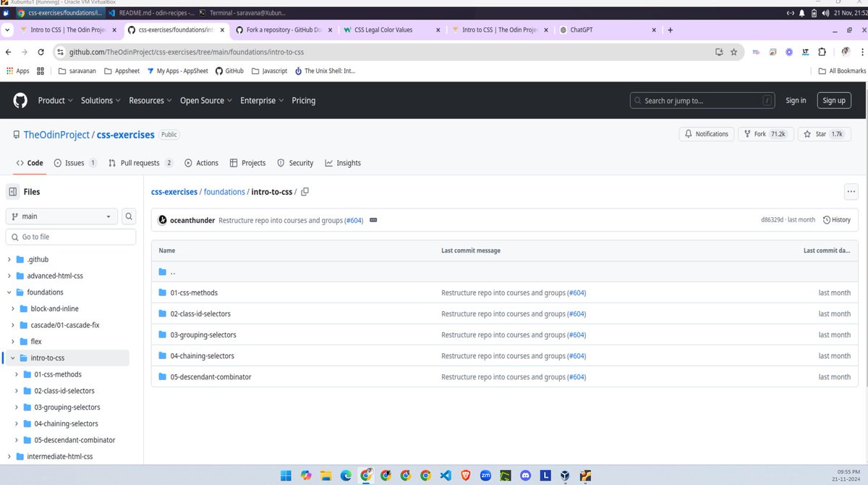Open the Actions tab
The height and width of the screenshot is (485, 868).
point(202,163)
